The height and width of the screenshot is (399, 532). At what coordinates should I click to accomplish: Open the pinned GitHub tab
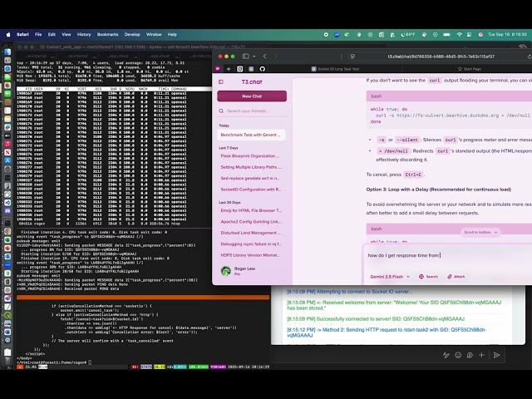[263, 69]
